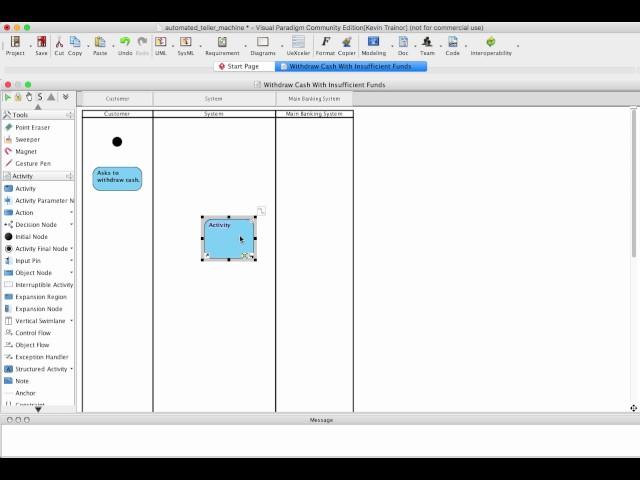Open the Project toolbar menu

pyautogui.click(x=15, y=45)
